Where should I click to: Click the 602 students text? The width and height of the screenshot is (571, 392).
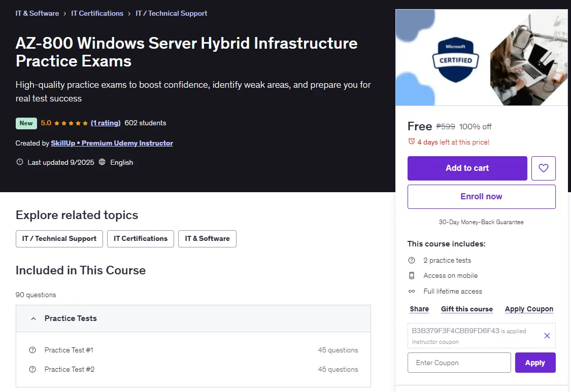coord(145,123)
